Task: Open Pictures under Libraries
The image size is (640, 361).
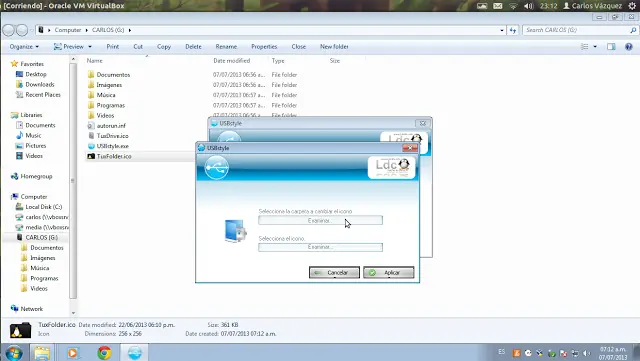Action: tap(36, 146)
